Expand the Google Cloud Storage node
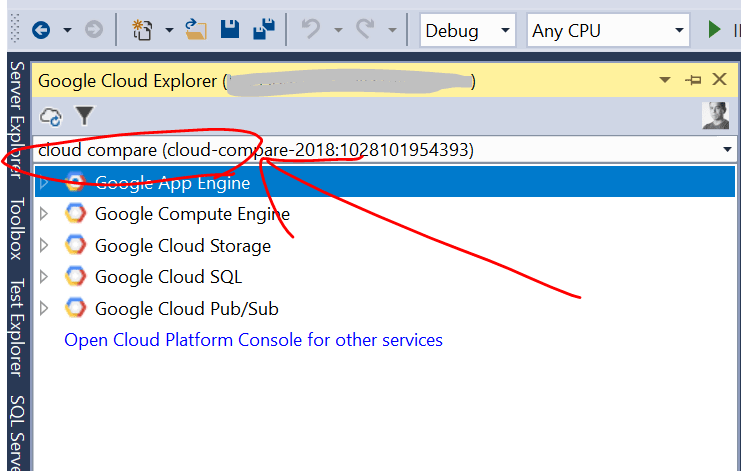 click(x=44, y=245)
